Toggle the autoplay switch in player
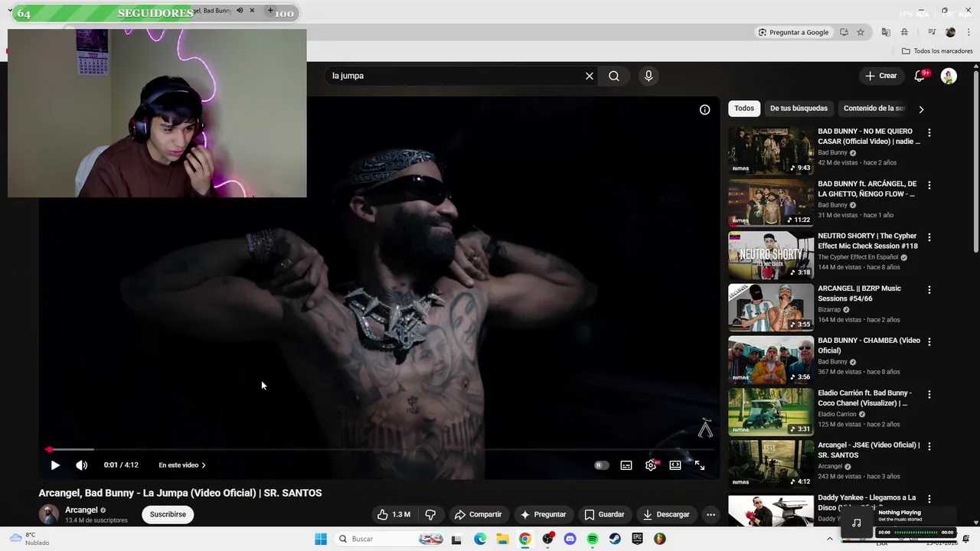Viewport: 980px width, 551px height. pos(601,465)
